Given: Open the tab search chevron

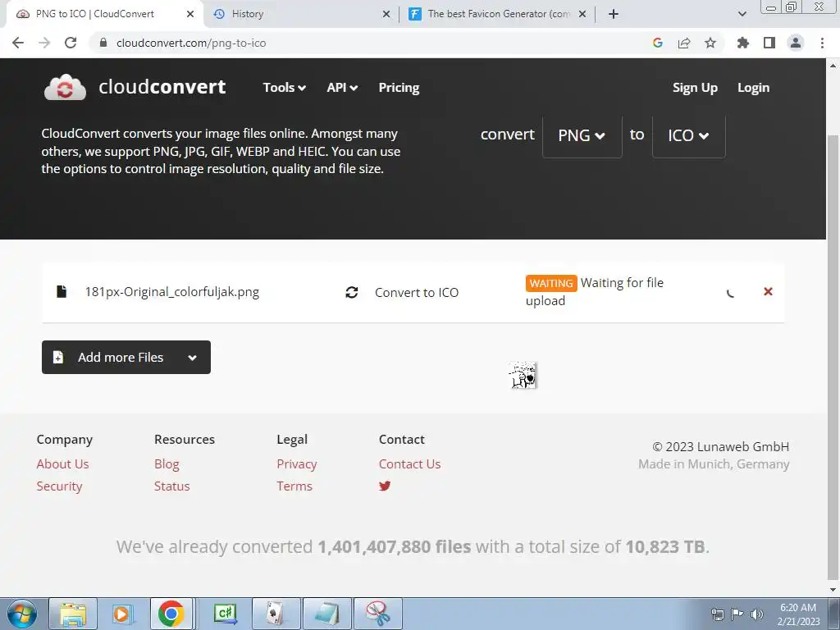Looking at the screenshot, I should tap(742, 15).
